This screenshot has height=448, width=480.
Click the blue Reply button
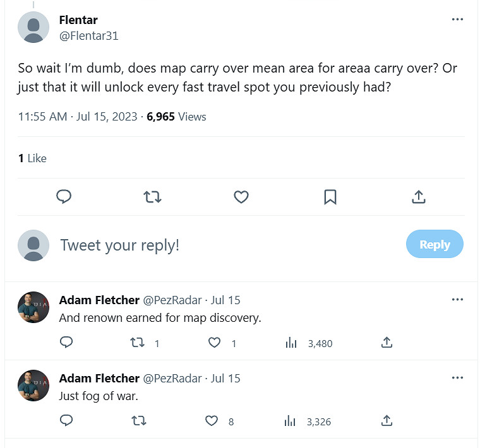(x=435, y=245)
